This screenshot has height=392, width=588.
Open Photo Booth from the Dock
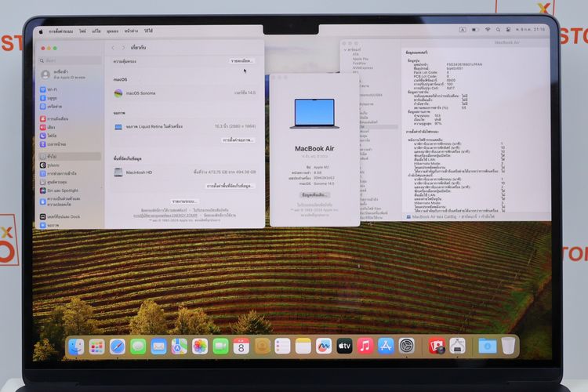[x=437, y=347]
